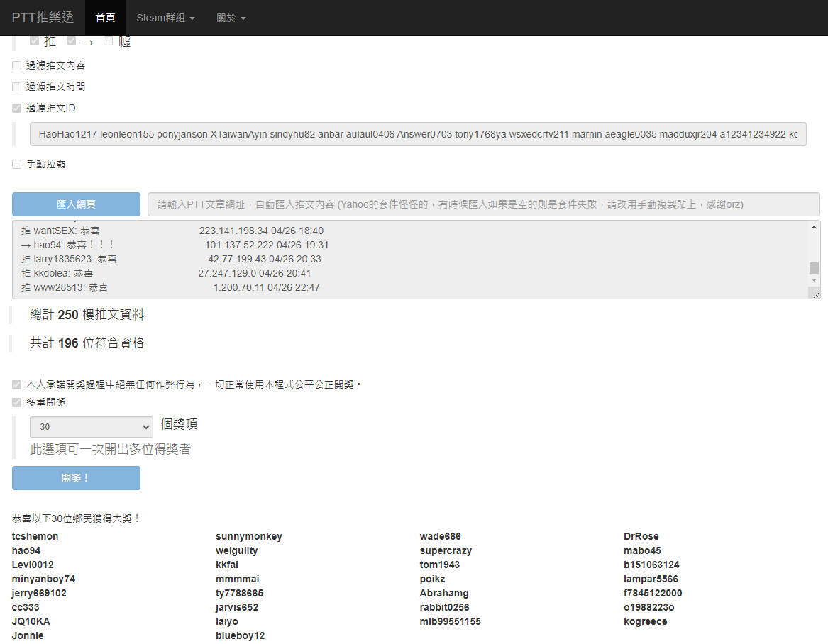
Task: Select winner name supercrazy
Action: point(446,550)
